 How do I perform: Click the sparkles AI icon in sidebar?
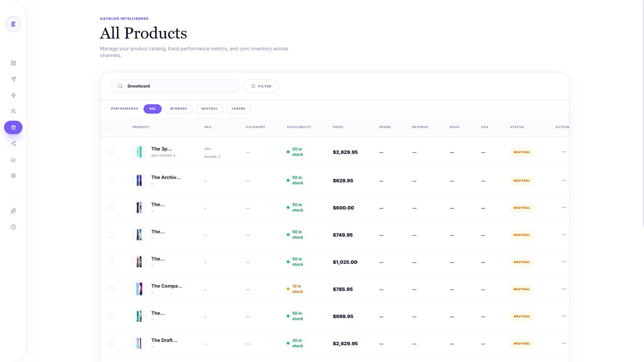tap(13, 211)
